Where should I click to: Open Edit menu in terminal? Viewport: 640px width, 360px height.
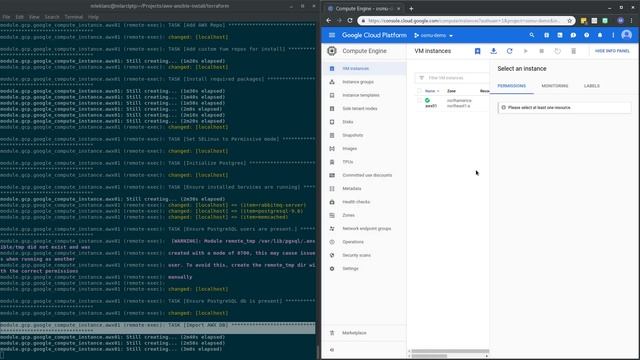click(x=20, y=17)
